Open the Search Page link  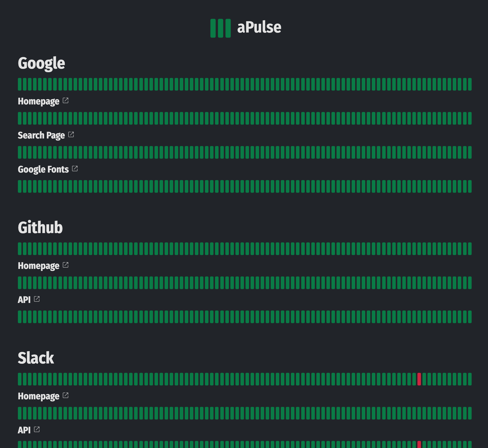click(x=42, y=135)
